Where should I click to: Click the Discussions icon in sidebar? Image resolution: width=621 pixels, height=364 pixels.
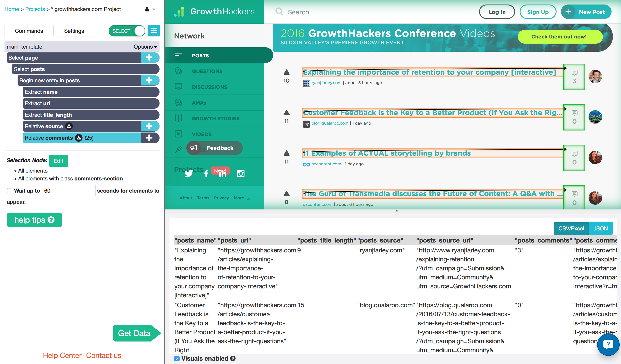coord(178,86)
